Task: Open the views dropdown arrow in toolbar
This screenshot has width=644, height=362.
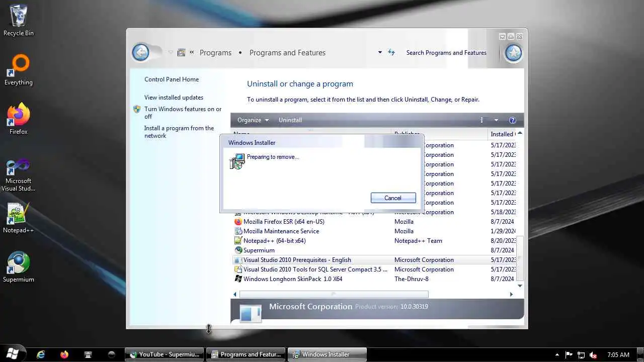Action: (496, 120)
